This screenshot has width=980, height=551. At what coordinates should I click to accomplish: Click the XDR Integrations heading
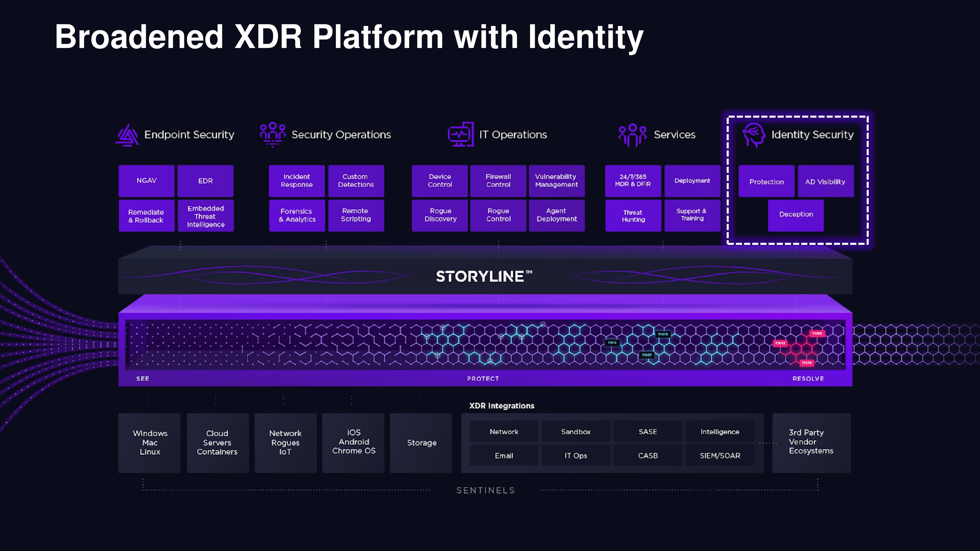tap(502, 406)
